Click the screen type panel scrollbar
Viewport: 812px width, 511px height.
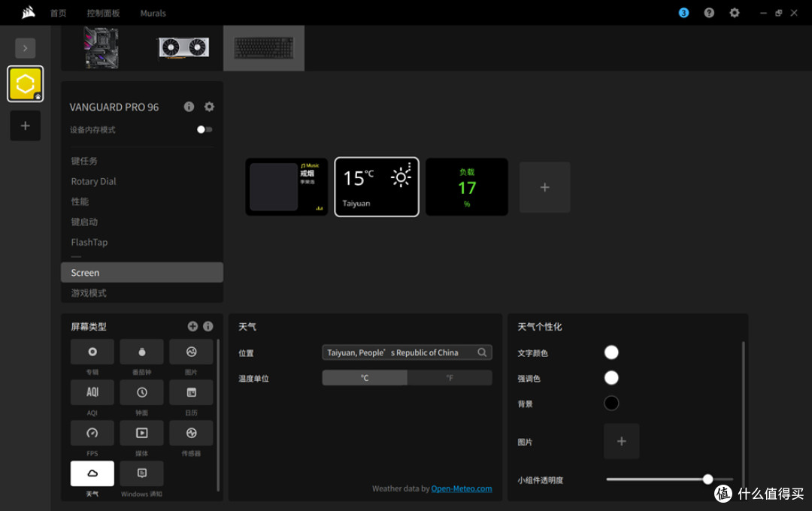point(218,416)
